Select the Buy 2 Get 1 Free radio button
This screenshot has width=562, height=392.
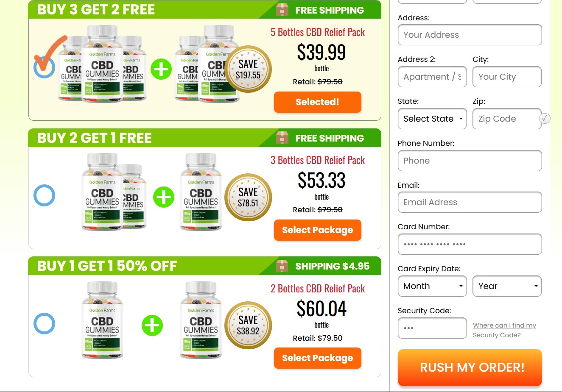pyautogui.click(x=44, y=195)
